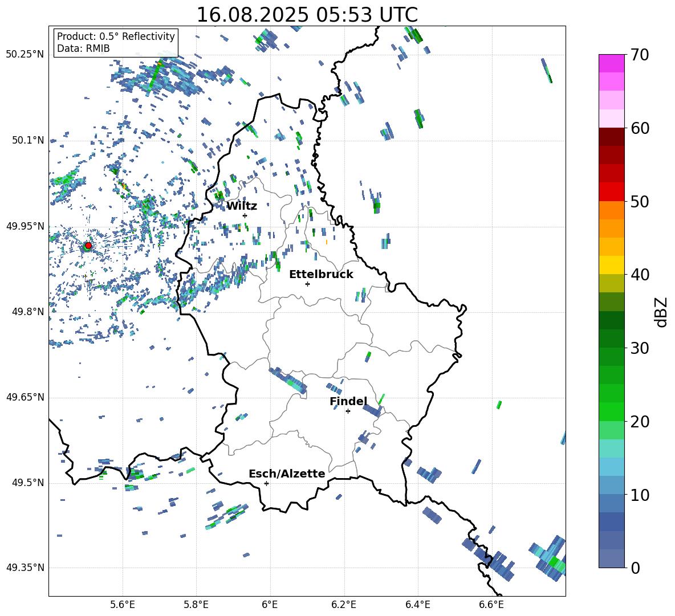Click the 6°E longitude label
The height and width of the screenshot is (616, 675).
[x=270, y=605]
